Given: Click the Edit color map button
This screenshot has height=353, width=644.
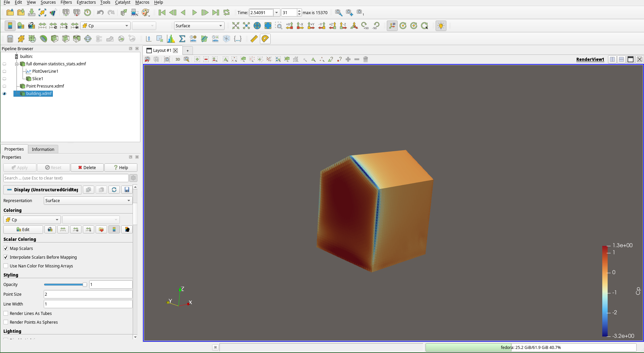Looking at the screenshot, I should [23, 229].
